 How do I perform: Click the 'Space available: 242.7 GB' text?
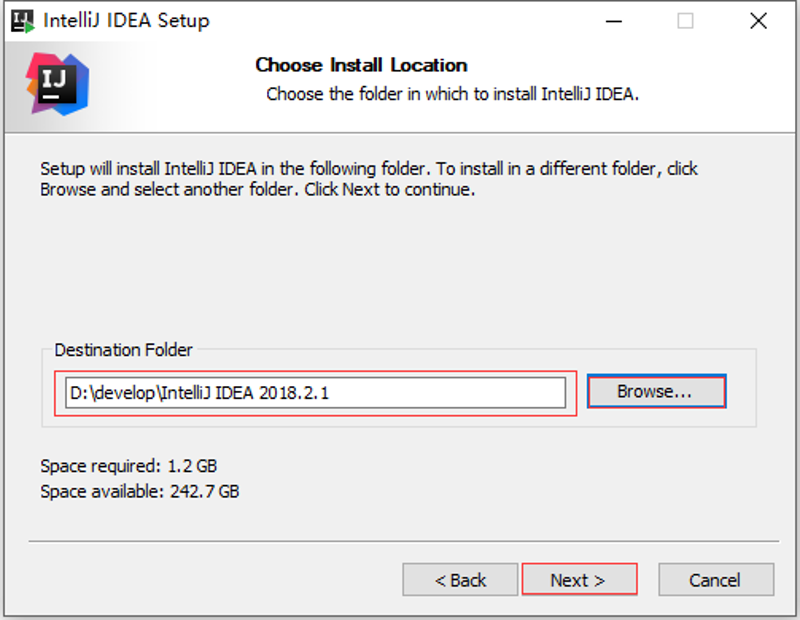click(140, 491)
